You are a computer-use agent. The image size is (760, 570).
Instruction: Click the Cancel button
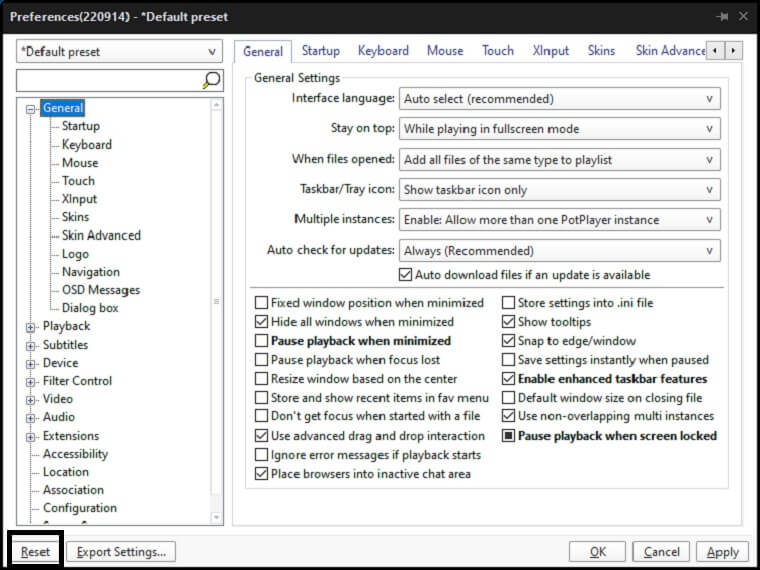point(661,552)
